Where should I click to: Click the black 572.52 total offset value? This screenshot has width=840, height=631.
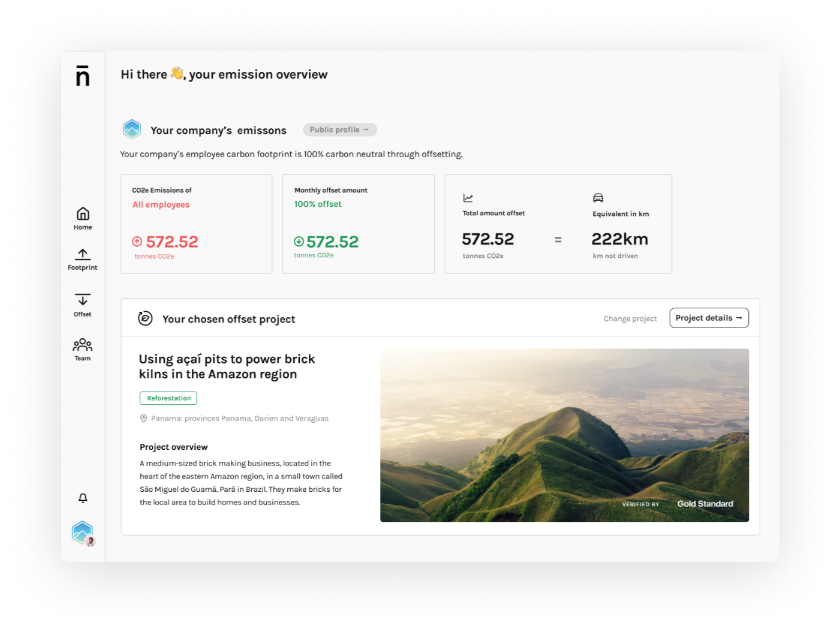488,239
